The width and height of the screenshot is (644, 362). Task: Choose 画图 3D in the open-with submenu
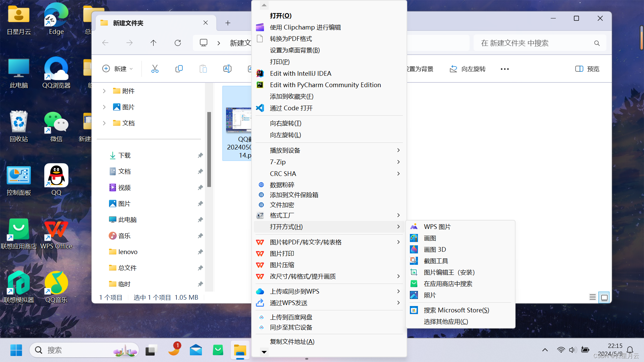(x=460, y=249)
